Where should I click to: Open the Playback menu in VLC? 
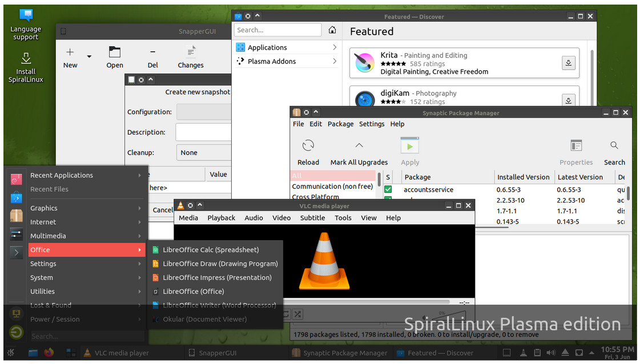click(221, 218)
